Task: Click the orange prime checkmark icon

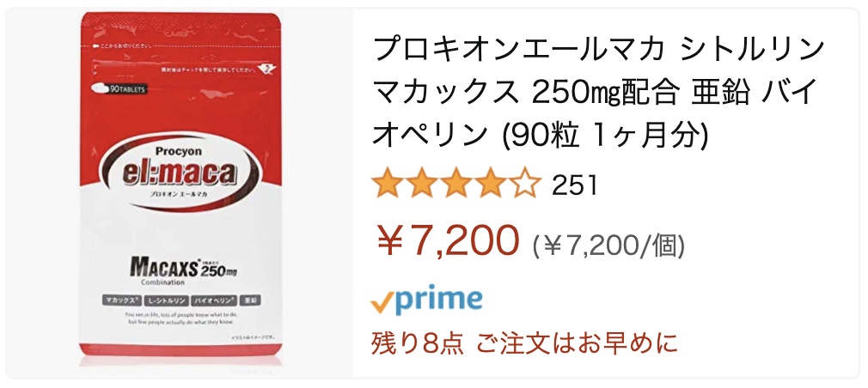Action: click(382, 303)
